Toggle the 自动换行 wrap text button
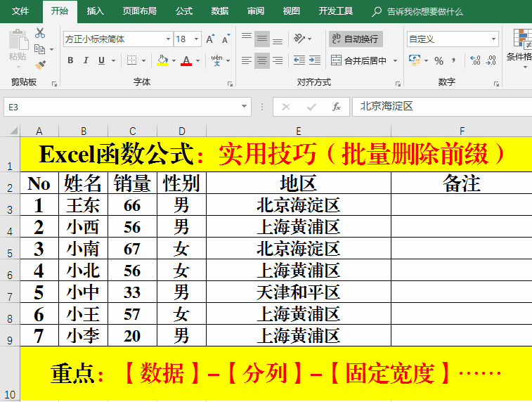This screenshot has width=532, height=402. [356, 39]
